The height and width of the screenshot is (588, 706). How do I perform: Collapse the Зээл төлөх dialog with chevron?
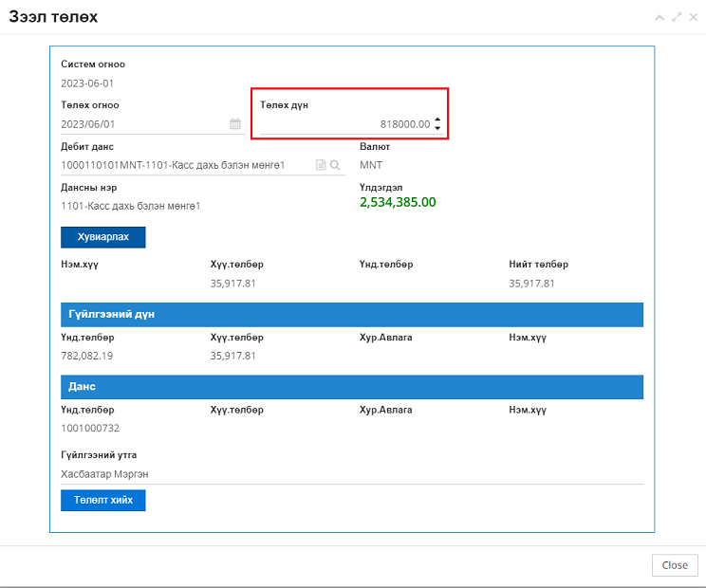coord(660,18)
